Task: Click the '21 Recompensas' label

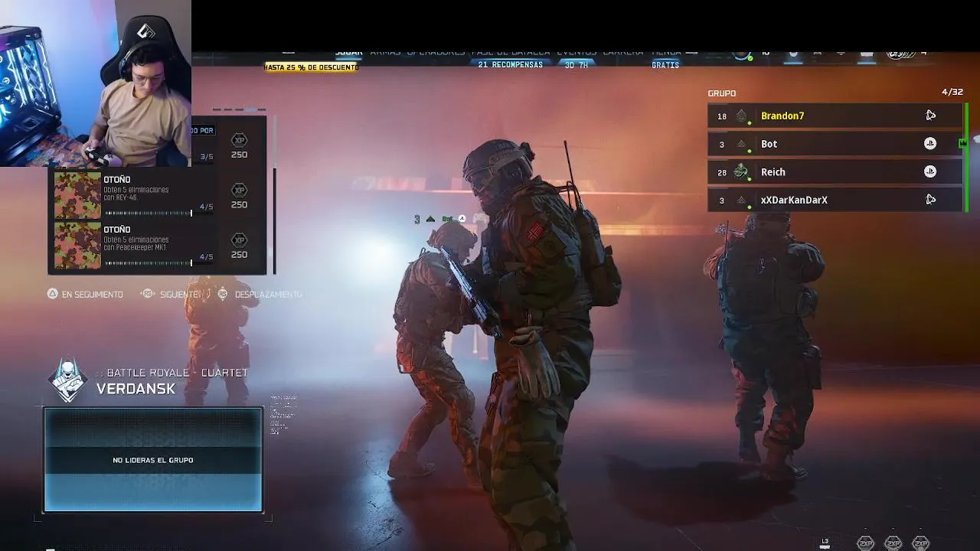Action: [510, 65]
